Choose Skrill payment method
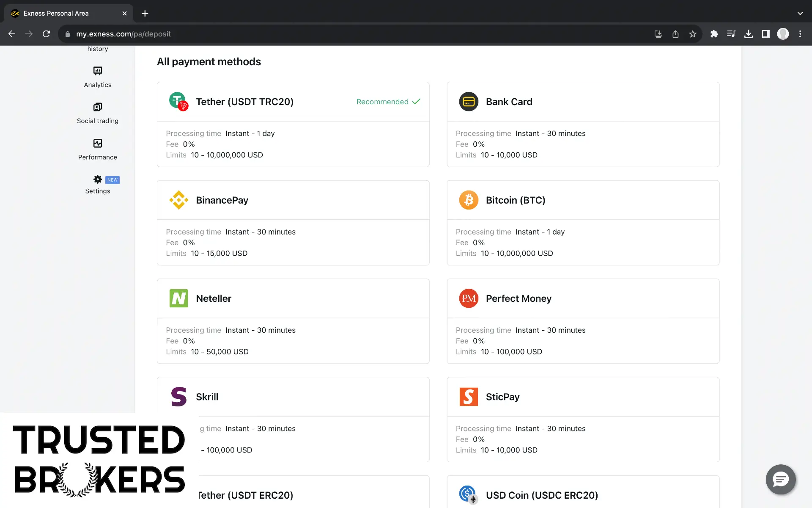This screenshot has height=508, width=812. point(293,419)
